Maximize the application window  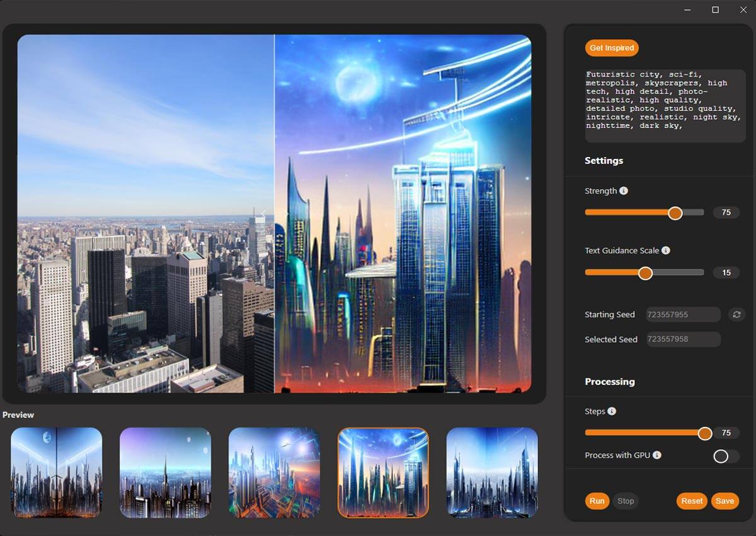715,9
